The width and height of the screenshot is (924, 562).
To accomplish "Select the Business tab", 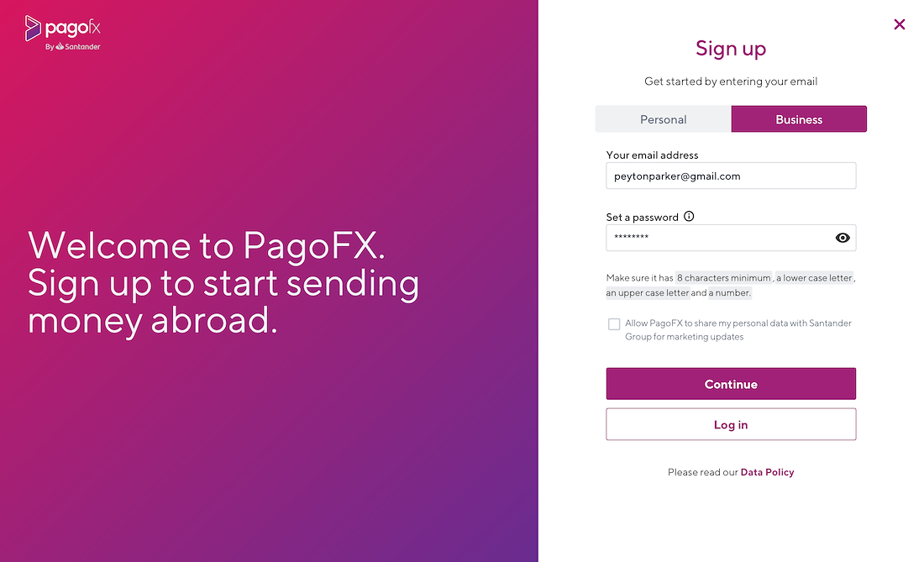I will tap(799, 119).
